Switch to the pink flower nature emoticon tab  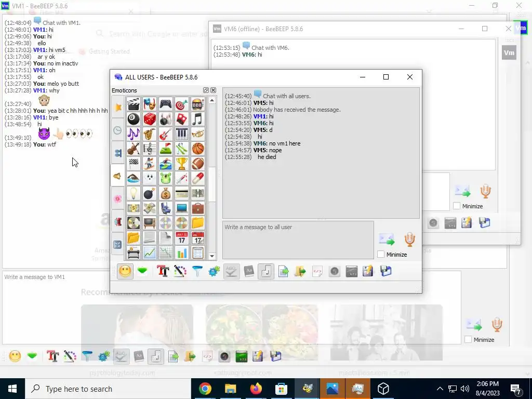118,199
